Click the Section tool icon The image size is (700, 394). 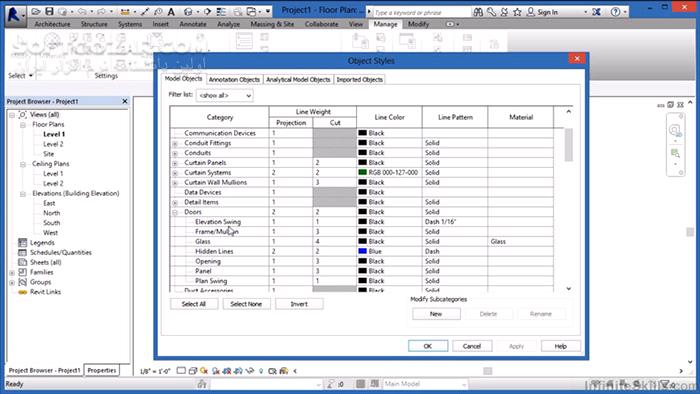pos(208,12)
